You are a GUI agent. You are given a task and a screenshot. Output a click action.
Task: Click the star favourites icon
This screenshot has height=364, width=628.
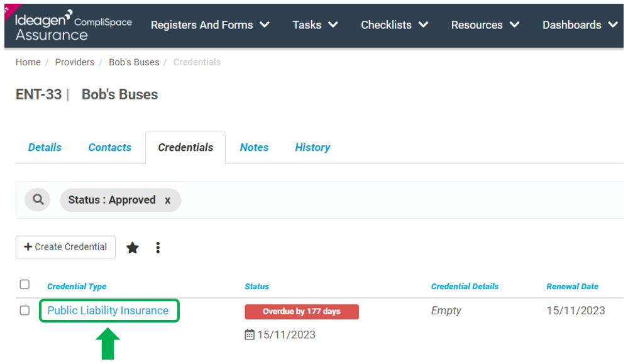pos(133,248)
